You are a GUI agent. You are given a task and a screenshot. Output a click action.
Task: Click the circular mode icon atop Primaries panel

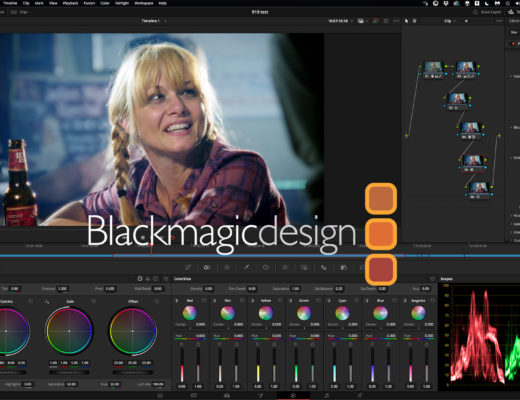click(140, 279)
